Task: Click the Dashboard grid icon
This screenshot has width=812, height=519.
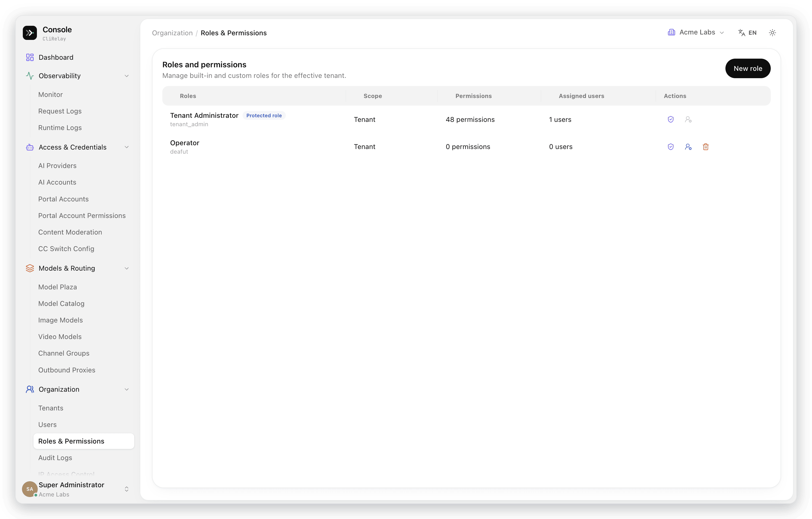Action: (30, 57)
